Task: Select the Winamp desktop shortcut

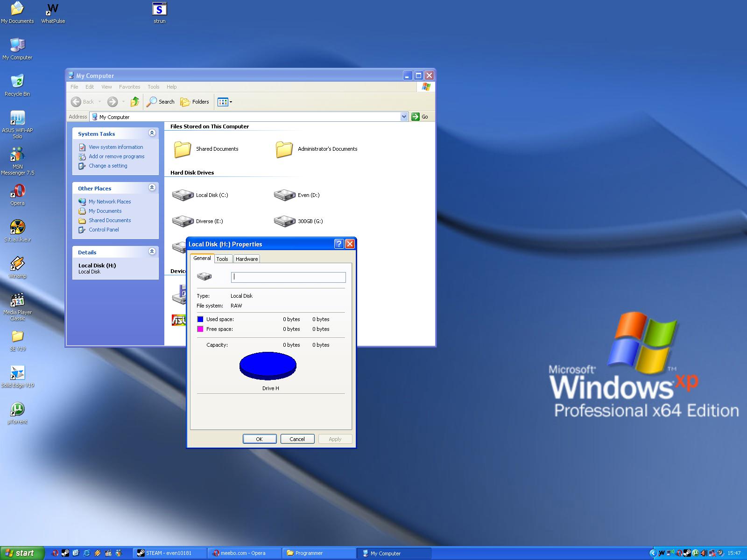Action: (x=17, y=267)
